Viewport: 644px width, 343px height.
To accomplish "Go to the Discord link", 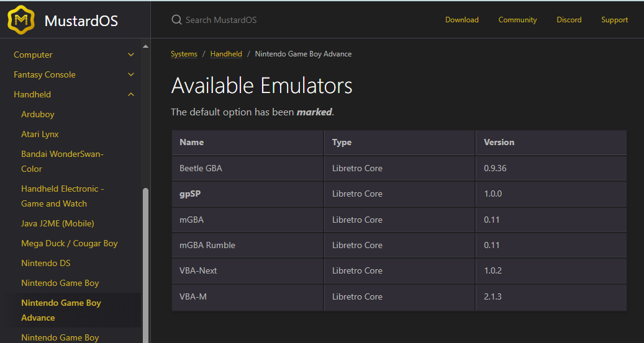I will pyautogui.click(x=569, y=20).
